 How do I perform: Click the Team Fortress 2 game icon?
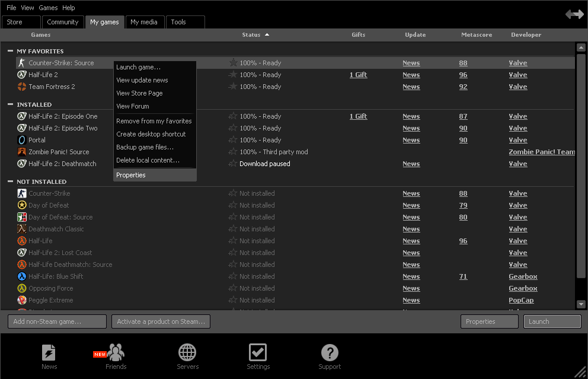(x=22, y=87)
